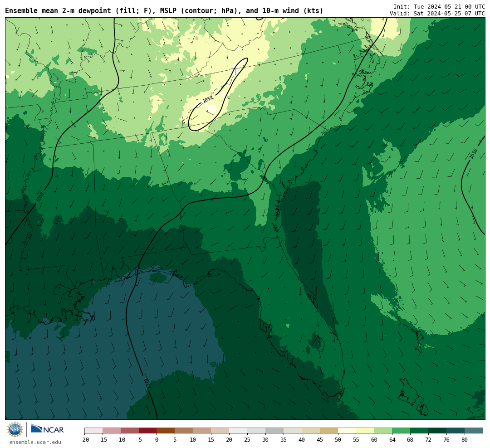Click the -5 colorbar tick label
Viewport: 490px width, 448px height.
pos(139,440)
